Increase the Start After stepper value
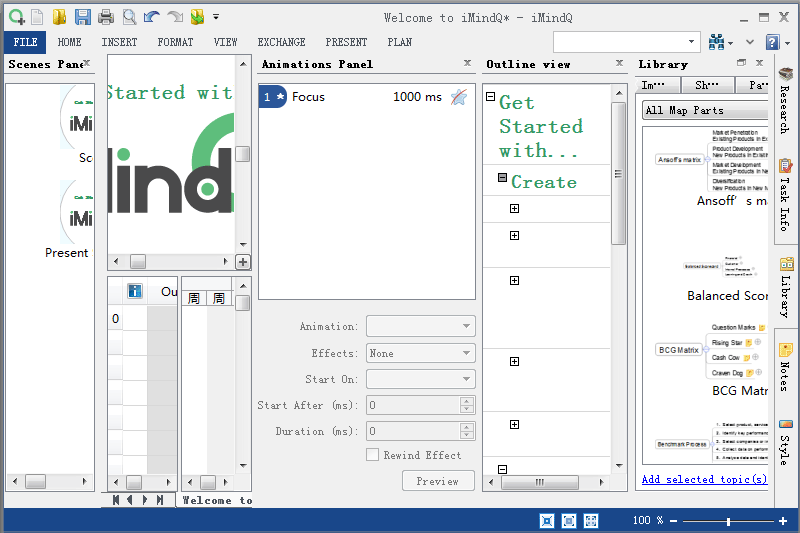The width and height of the screenshot is (800, 533). click(466, 401)
